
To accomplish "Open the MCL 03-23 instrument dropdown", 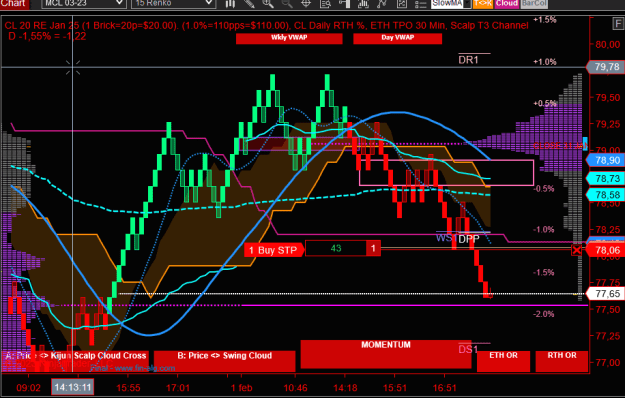I will 83,3.
